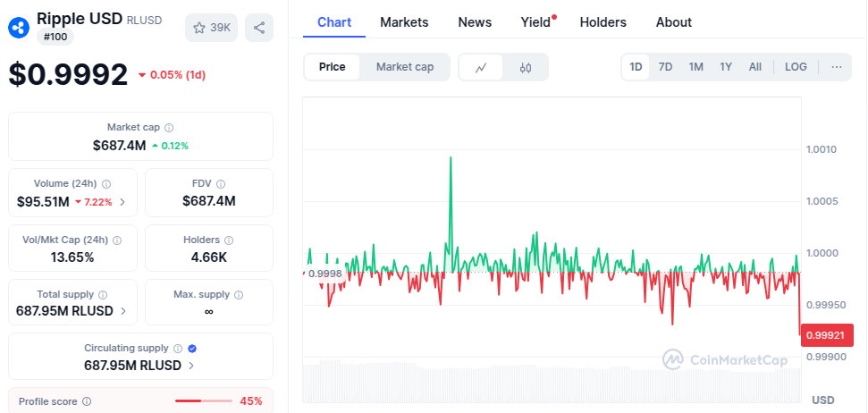Enable LOG scale on the chart
Screen dimensions: 868x413
pyautogui.click(x=796, y=67)
